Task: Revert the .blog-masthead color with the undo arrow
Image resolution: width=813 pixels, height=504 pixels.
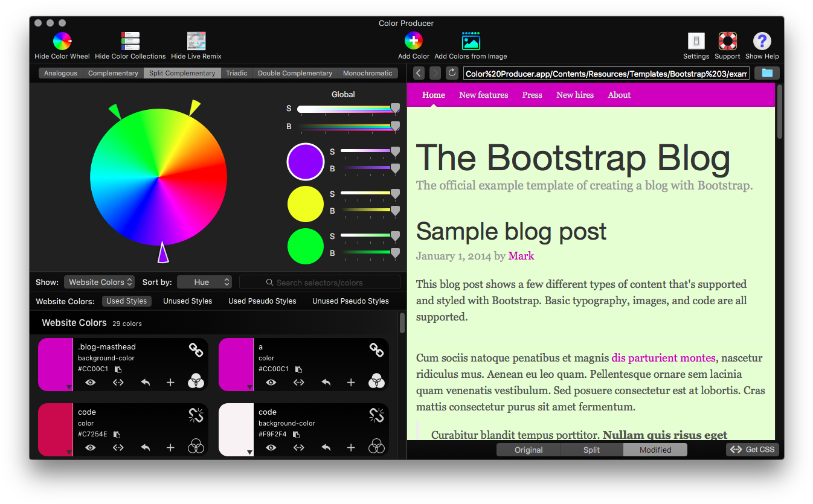Action: [145, 382]
